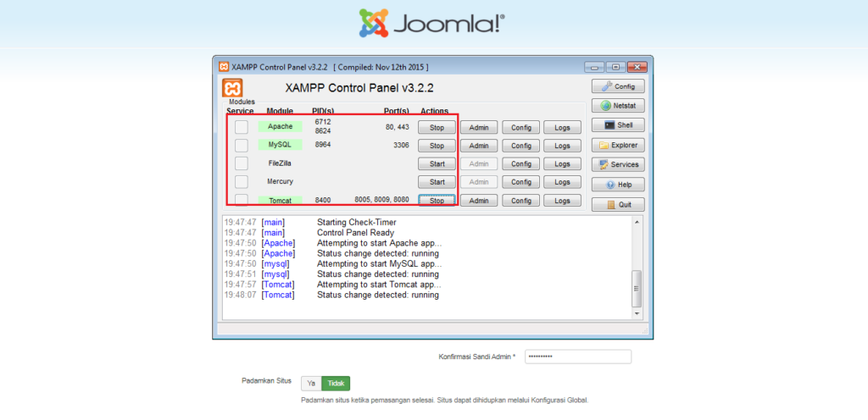This screenshot has width=868, height=420.
Task: Click the MySQL module label
Action: coord(280,145)
